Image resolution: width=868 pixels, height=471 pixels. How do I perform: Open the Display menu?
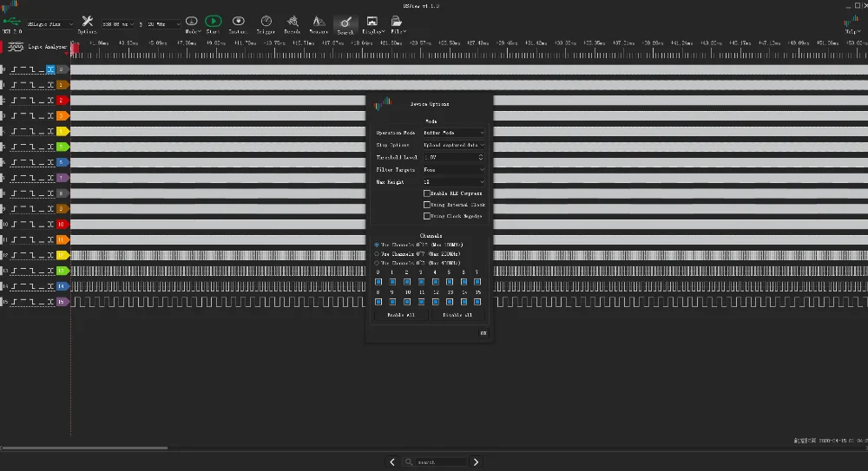372,21
